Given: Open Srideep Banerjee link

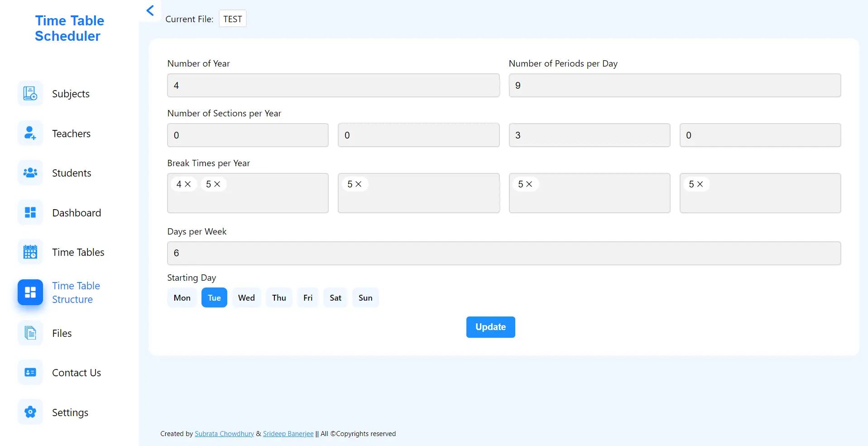Looking at the screenshot, I should tap(288, 434).
